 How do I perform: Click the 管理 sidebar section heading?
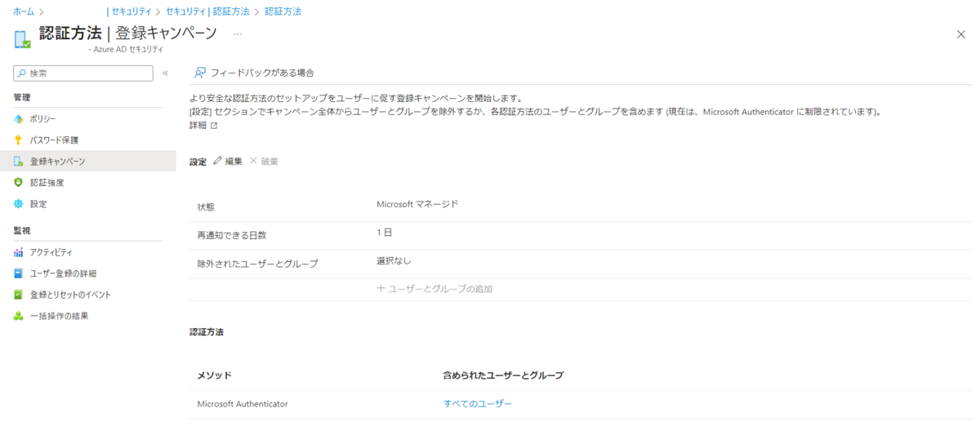[22, 97]
